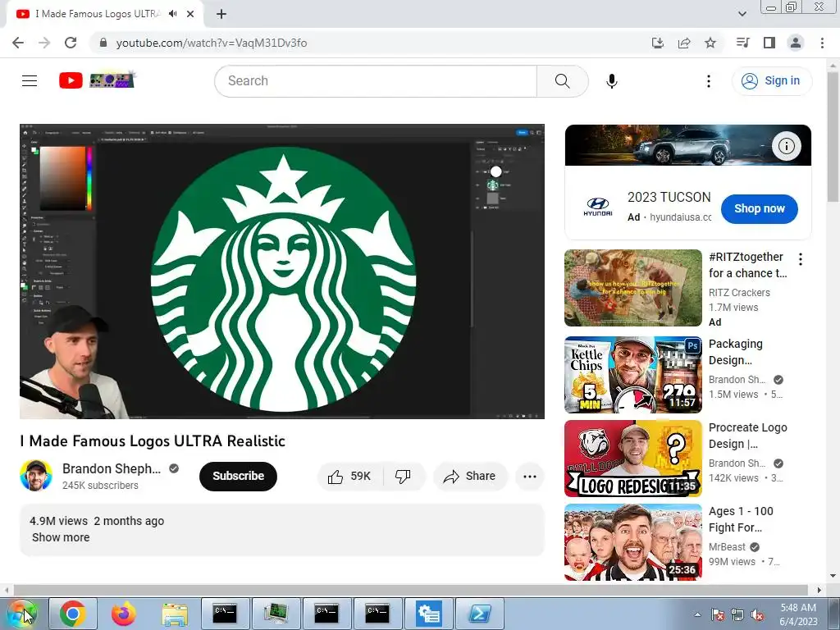Launch Firefox from the taskbar
840x630 pixels.
124,614
